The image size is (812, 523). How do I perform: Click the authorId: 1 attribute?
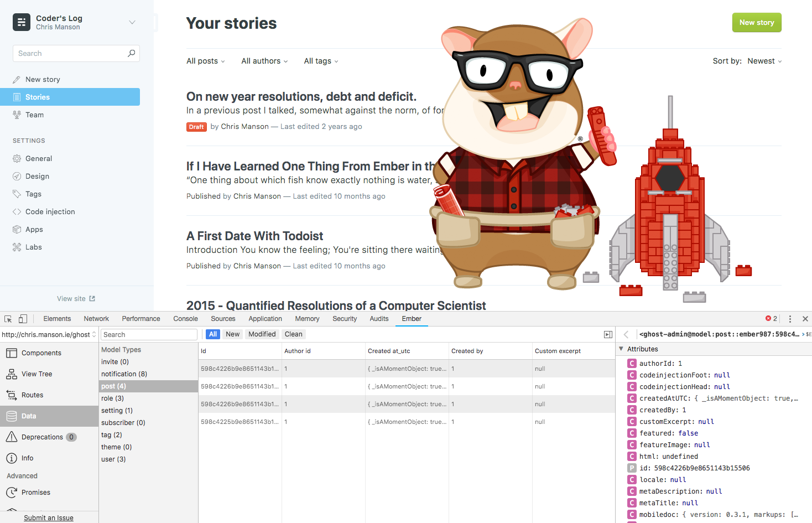pos(660,364)
